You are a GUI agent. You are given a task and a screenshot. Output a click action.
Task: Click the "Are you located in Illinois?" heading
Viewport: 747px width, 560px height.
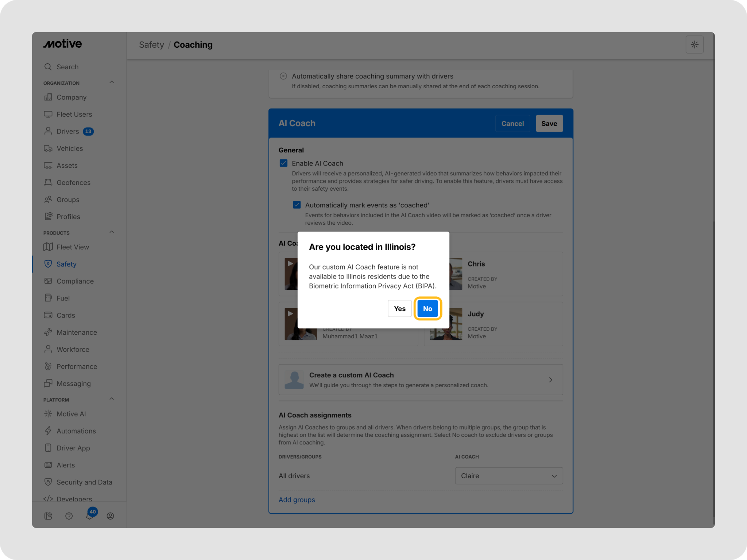tap(362, 247)
